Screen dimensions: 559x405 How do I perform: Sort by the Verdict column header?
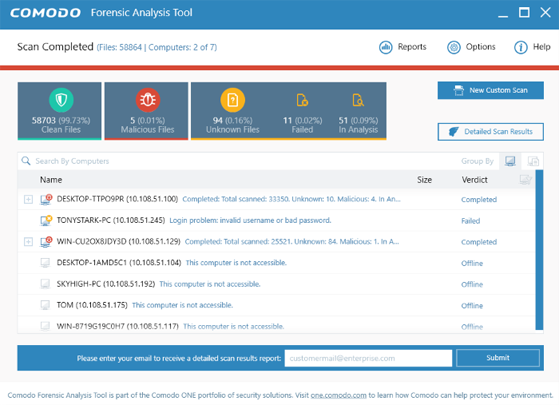pos(474,180)
